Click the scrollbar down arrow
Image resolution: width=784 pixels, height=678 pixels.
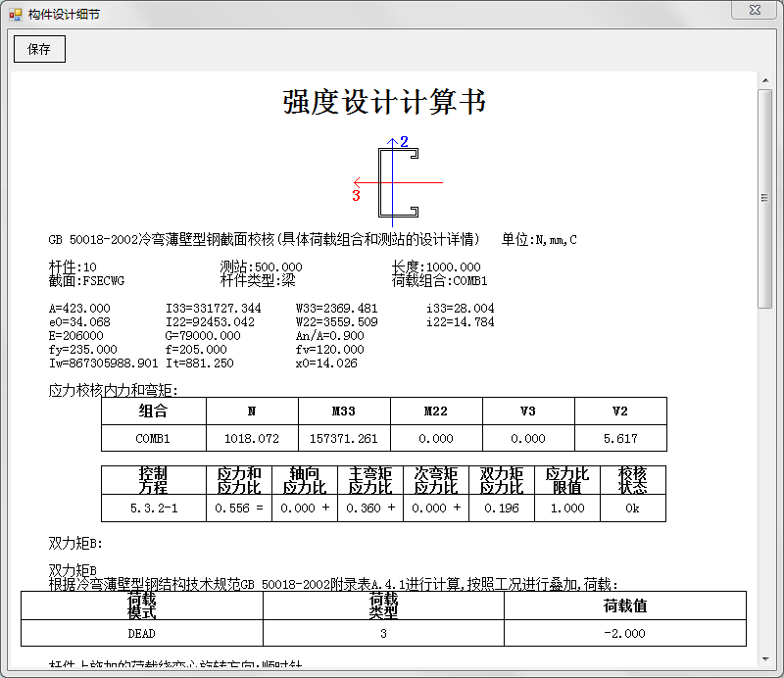click(x=765, y=661)
